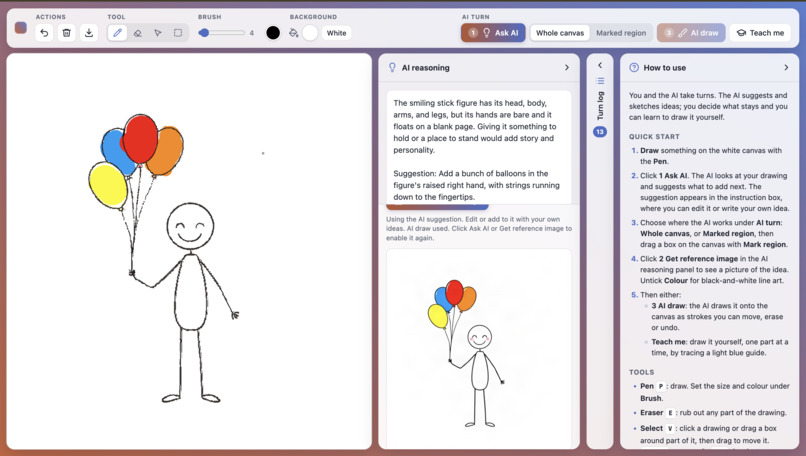This screenshot has width=806, height=456.
Task: Select the Pen tool
Action: pos(117,33)
